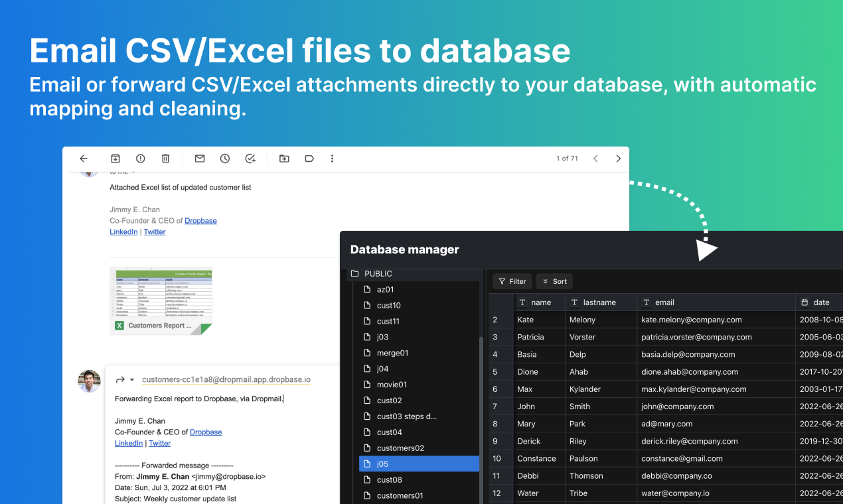Select the name cell Derick
Image resolution: width=843 pixels, height=504 pixels.
click(540, 441)
